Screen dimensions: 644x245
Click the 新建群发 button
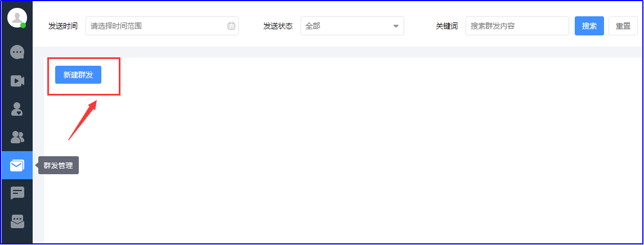(78, 75)
